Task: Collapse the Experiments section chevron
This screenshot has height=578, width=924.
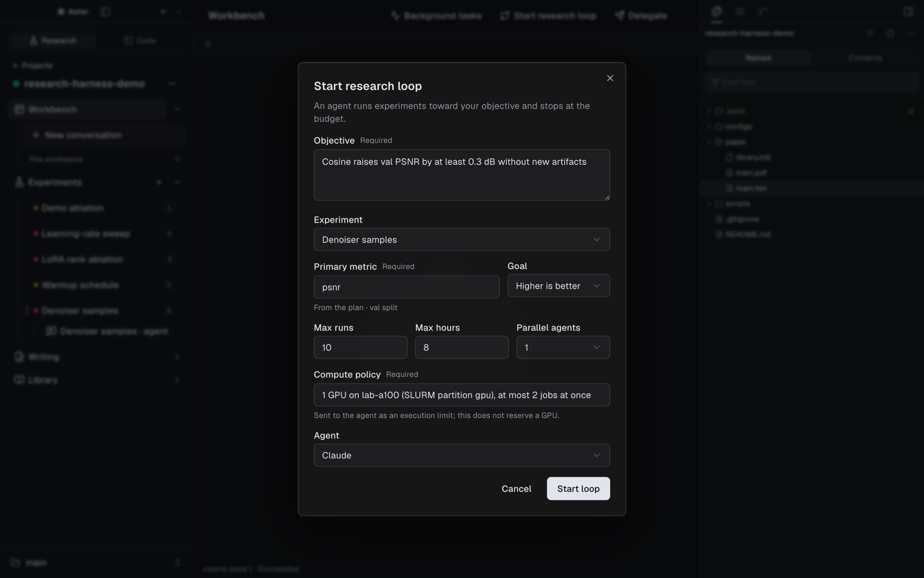Action: 177,182
